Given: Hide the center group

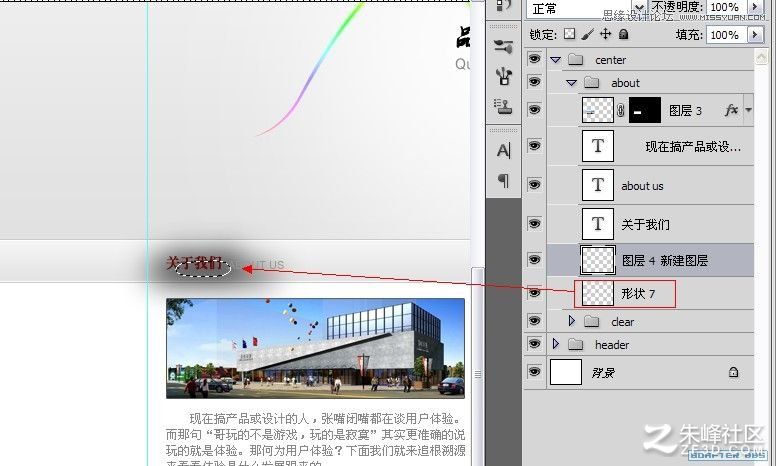Looking at the screenshot, I should pos(534,59).
